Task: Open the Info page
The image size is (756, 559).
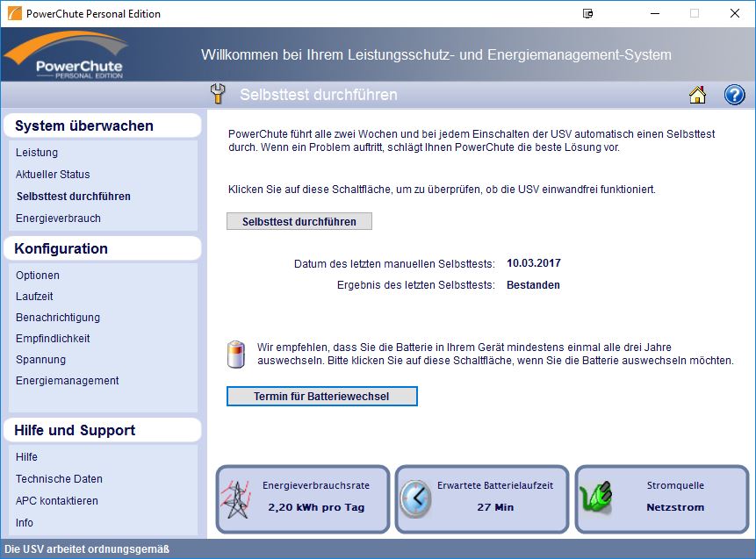Action: point(24,523)
